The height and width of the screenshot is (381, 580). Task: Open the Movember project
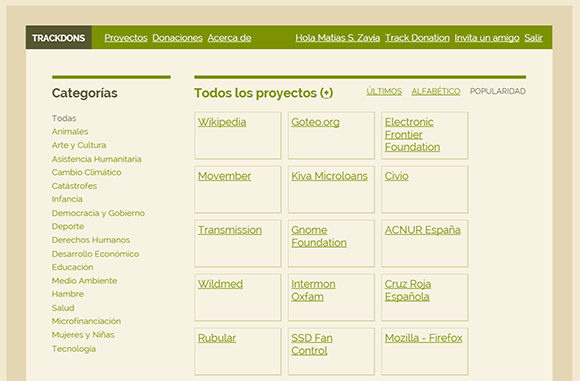coord(225,176)
